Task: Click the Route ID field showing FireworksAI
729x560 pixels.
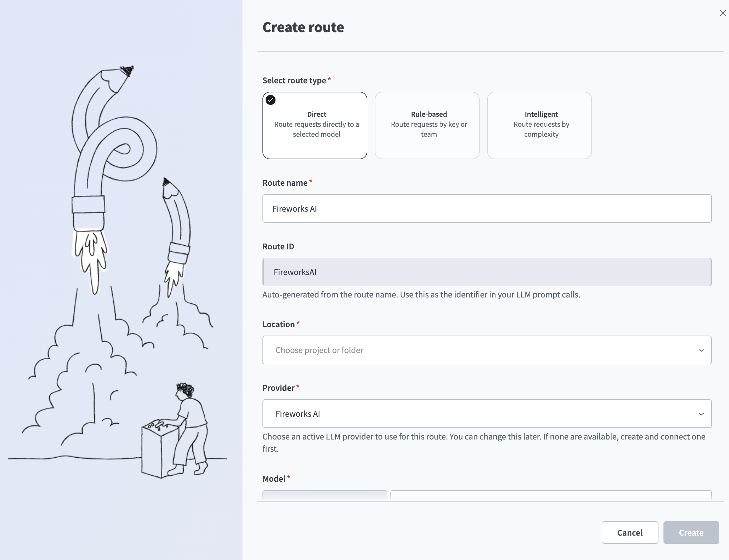Action: [487, 272]
